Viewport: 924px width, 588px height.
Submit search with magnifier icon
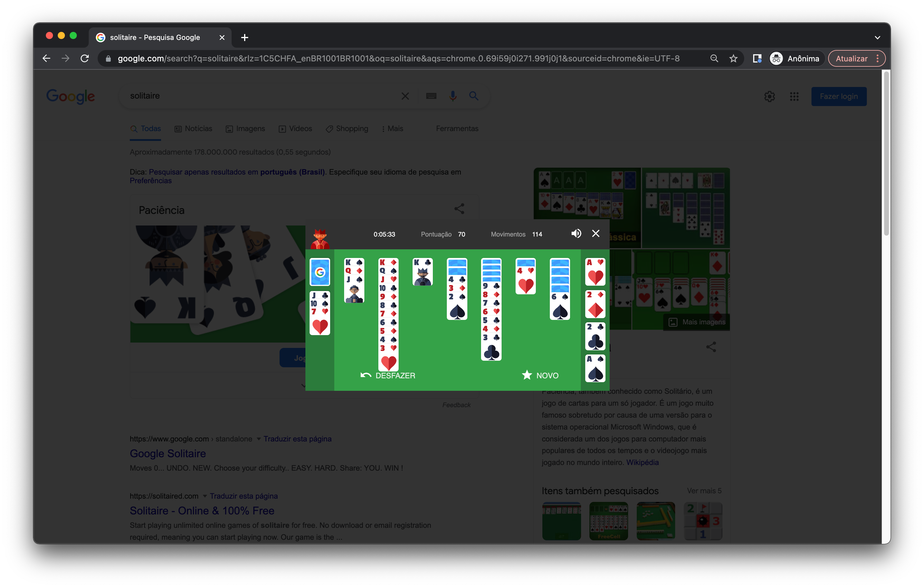coord(474,96)
